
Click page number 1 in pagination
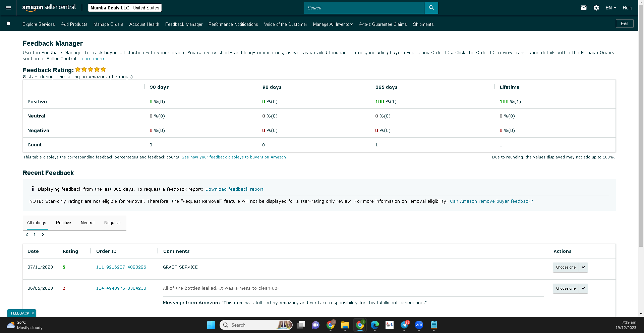pos(35,235)
